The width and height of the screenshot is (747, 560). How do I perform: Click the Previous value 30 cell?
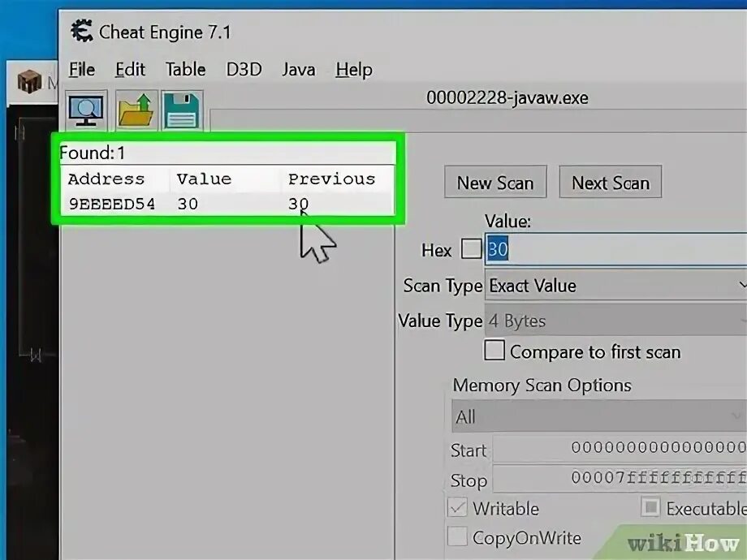[298, 204]
